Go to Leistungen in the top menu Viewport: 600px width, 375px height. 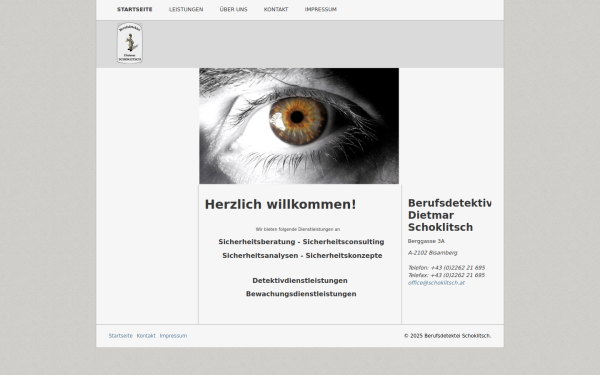coord(186,10)
